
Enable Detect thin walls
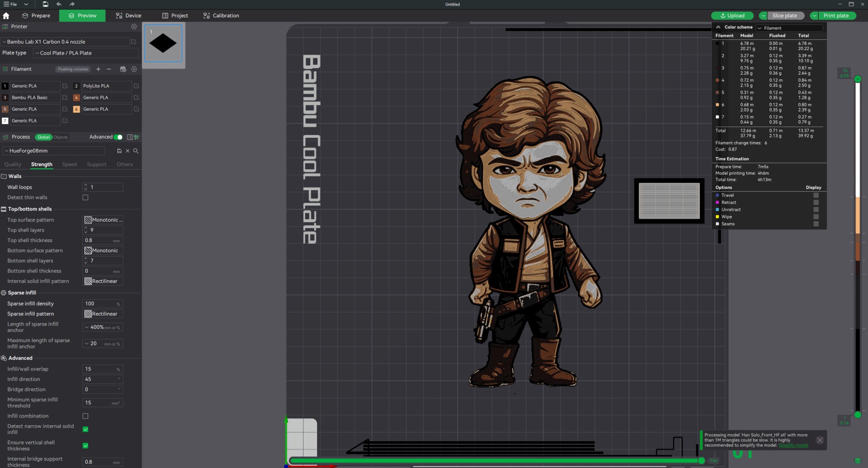86,197
